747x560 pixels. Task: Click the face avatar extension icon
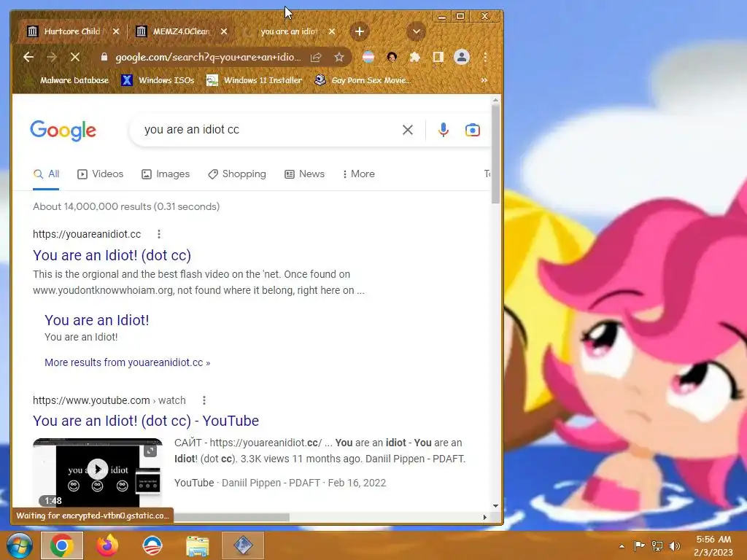[x=392, y=57]
